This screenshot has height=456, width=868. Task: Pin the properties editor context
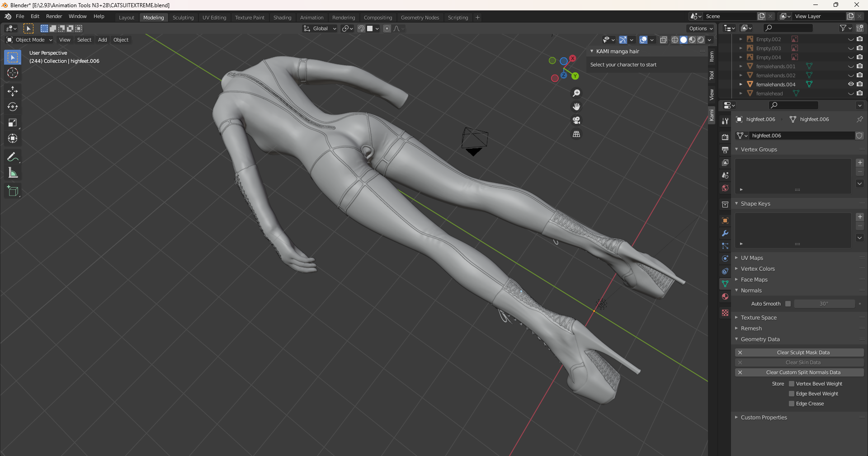pos(859,119)
